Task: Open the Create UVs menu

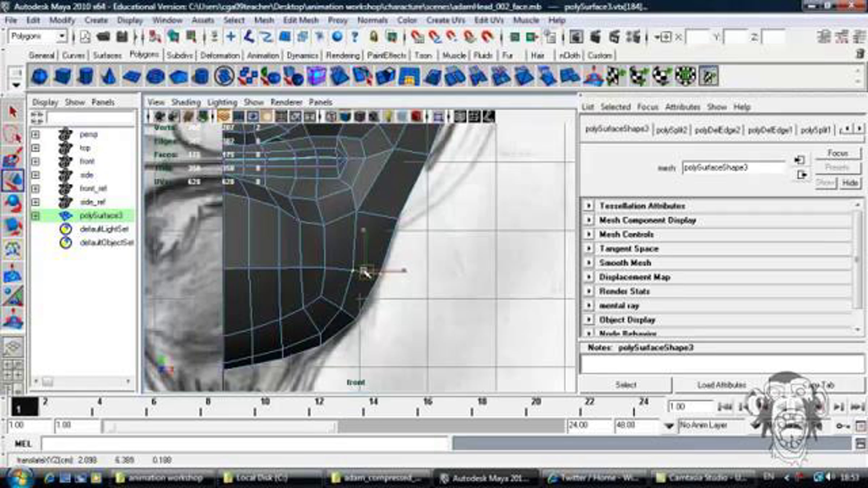Action: pos(446,20)
